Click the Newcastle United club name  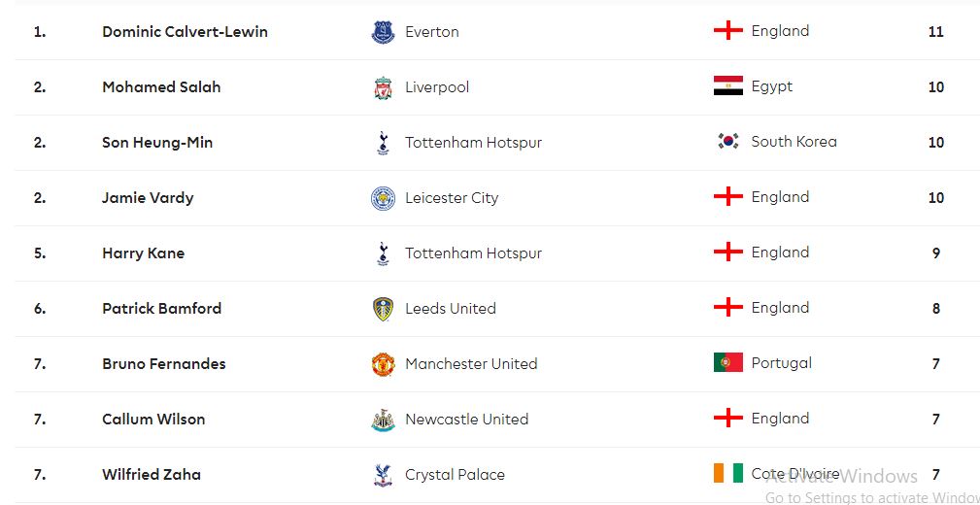tap(466, 420)
